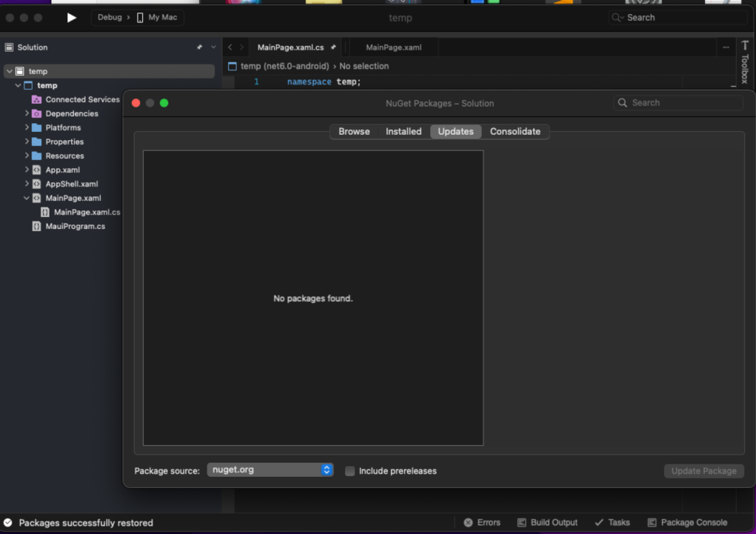This screenshot has width=756, height=534.
Task: Open the Build Output pad
Action: click(x=547, y=522)
